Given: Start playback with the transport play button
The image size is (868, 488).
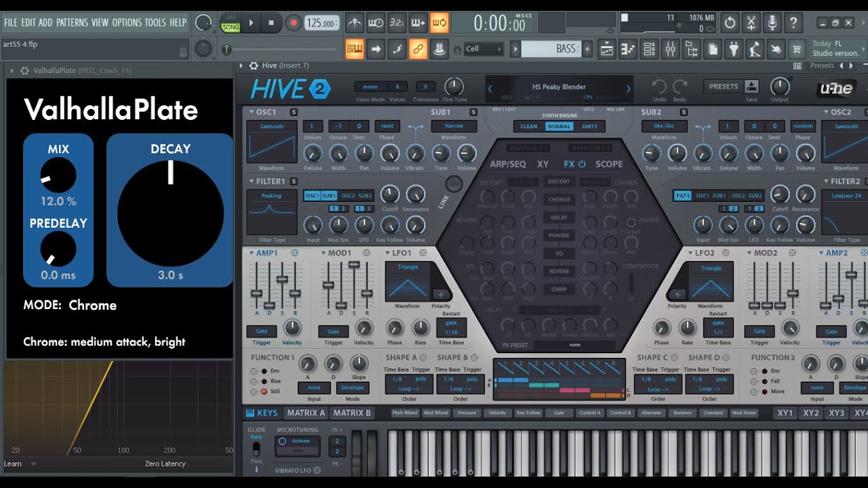Looking at the screenshot, I should [x=251, y=22].
